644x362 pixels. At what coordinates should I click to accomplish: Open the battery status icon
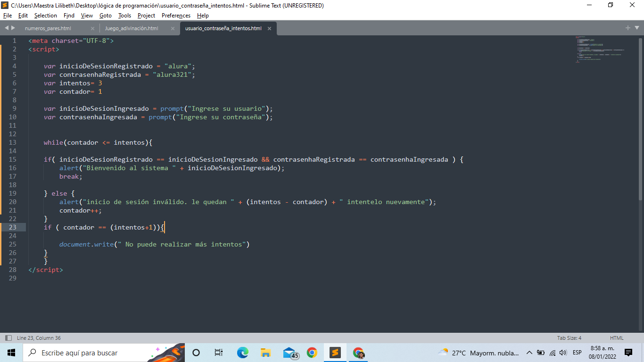pos(541,353)
